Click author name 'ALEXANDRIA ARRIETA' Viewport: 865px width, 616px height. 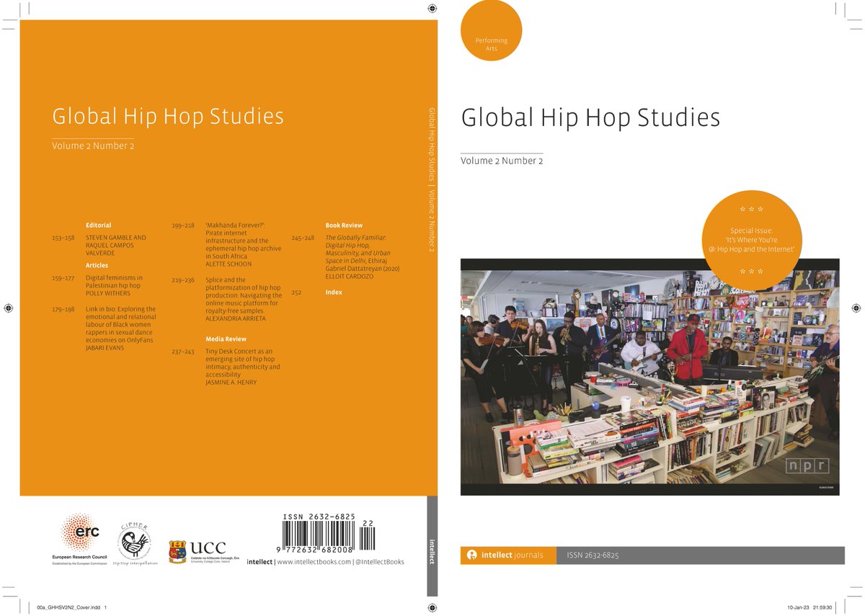coord(236,318)
